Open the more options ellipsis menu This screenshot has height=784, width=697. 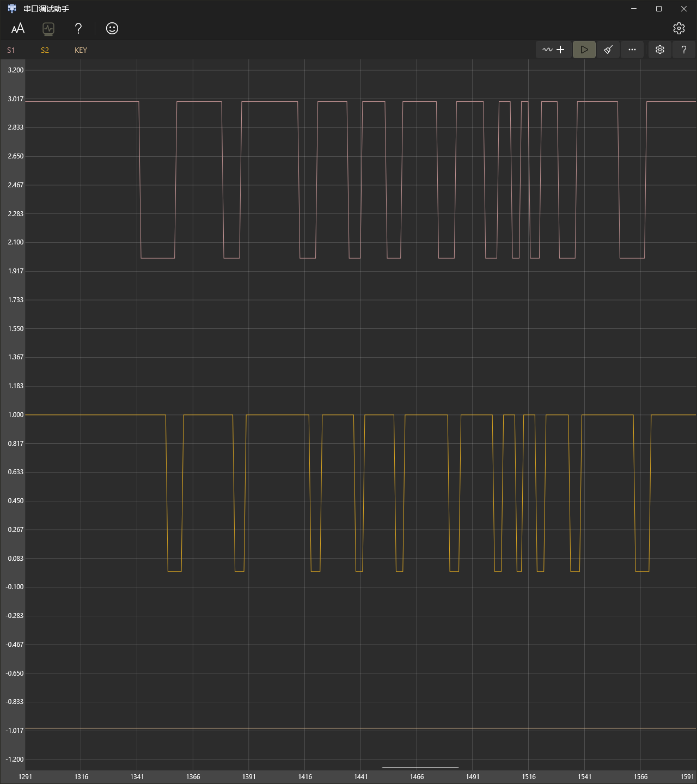(632, 50)
